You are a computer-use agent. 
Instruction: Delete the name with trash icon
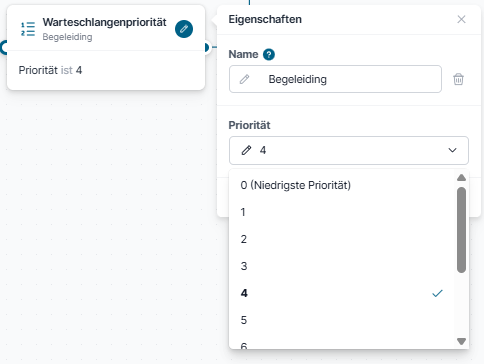458,79
